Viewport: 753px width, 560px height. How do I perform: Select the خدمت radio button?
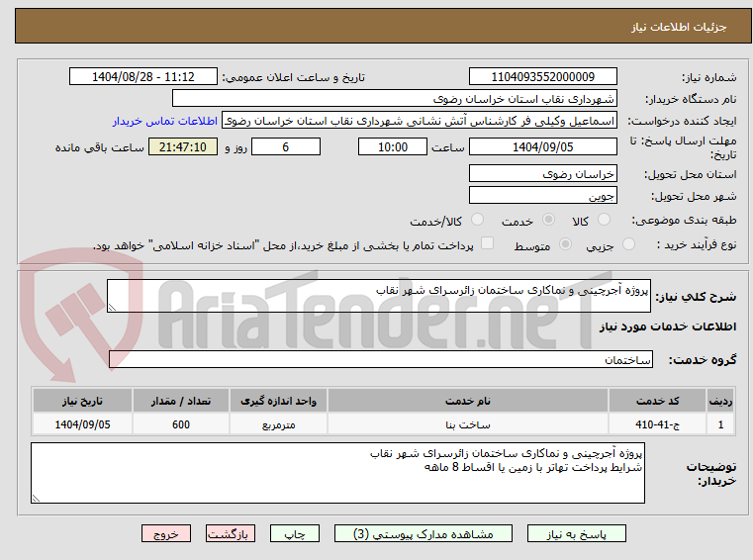[548, 220]
